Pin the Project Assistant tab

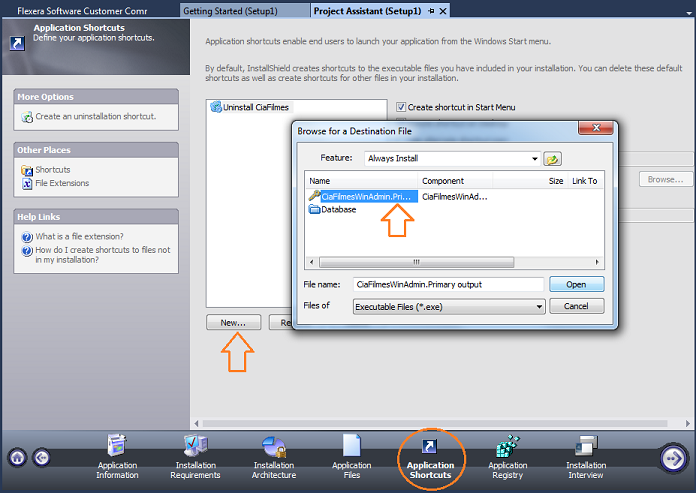(431, 11)
